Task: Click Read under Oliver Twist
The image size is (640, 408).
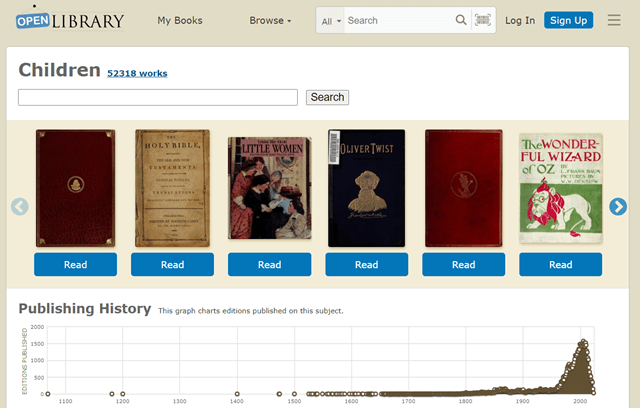Action: [x=367, y=264]
